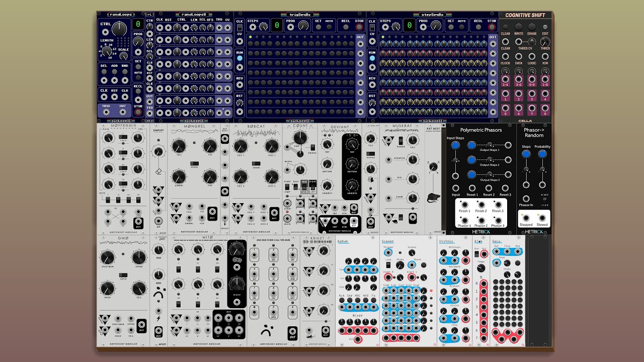Click the RECL button on trigSeq8x
Screen dimensions: 644x362
coord(345,27)
